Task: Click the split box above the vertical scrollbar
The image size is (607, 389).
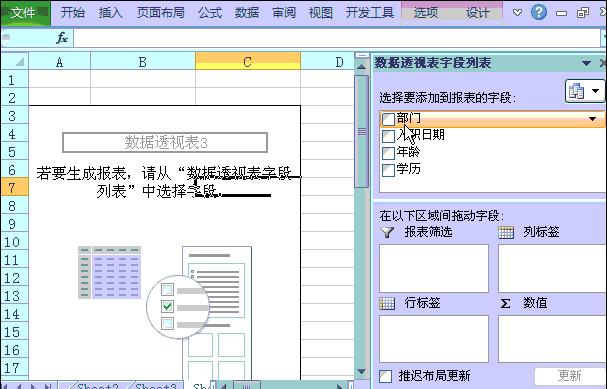Action: pos(362,56)
